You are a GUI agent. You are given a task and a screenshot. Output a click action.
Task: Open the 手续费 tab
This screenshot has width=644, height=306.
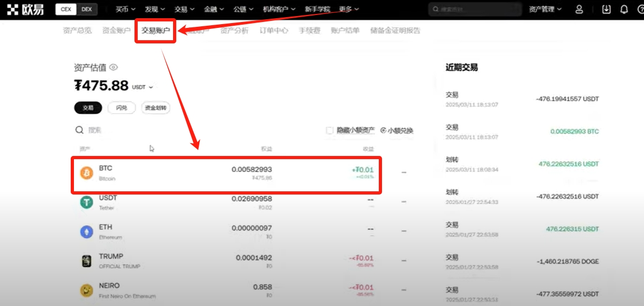[x=309, y=31]
